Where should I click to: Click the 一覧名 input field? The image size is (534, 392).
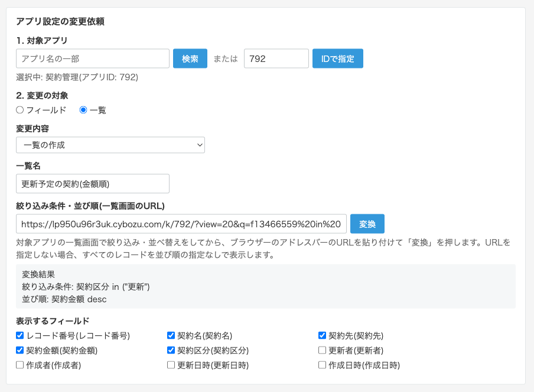[x=93, y=184]
